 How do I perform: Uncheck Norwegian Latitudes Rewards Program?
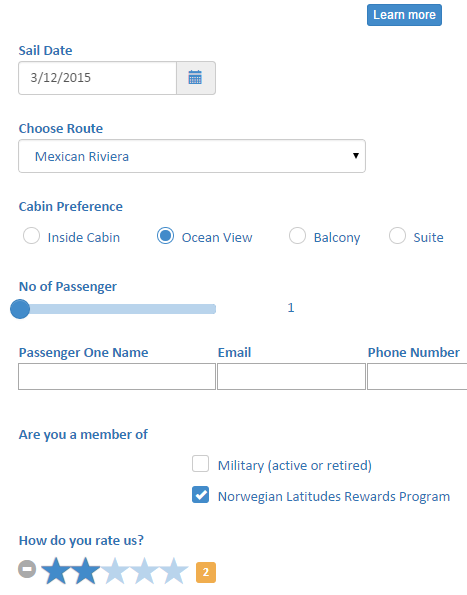coord(200,494)
